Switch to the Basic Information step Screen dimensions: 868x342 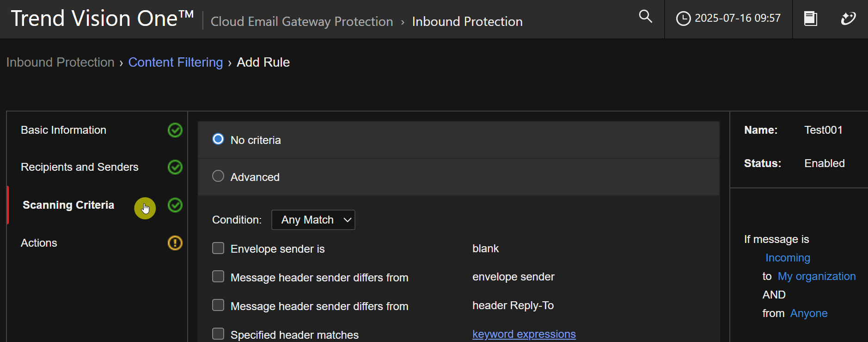pos(63,130)
